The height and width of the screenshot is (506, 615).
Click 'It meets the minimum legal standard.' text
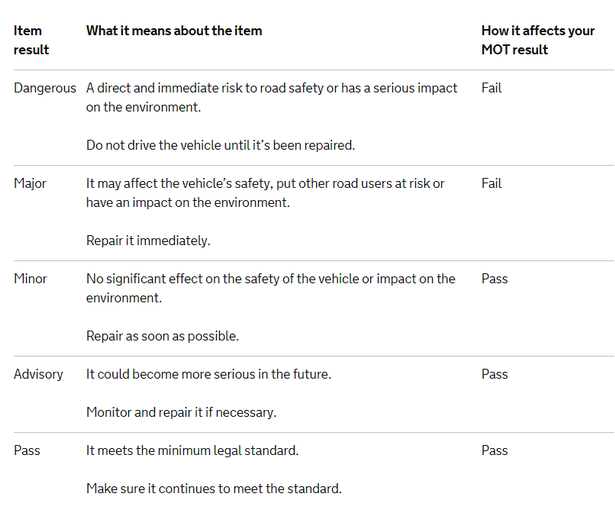click(192, 450)
